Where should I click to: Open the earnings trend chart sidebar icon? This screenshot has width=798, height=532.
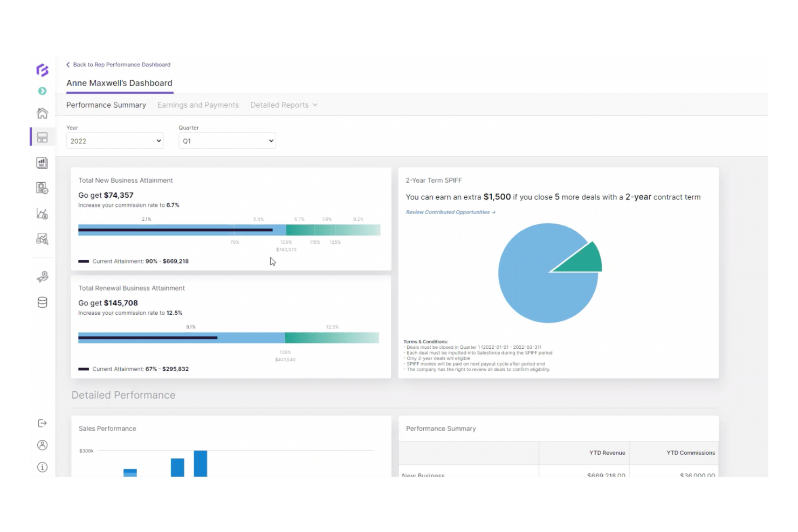[42, 213]
